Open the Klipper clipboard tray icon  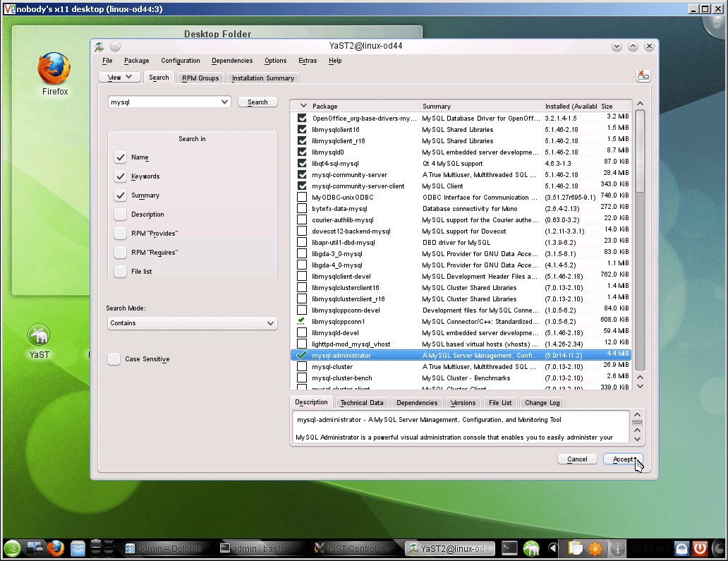click(575, 548)
